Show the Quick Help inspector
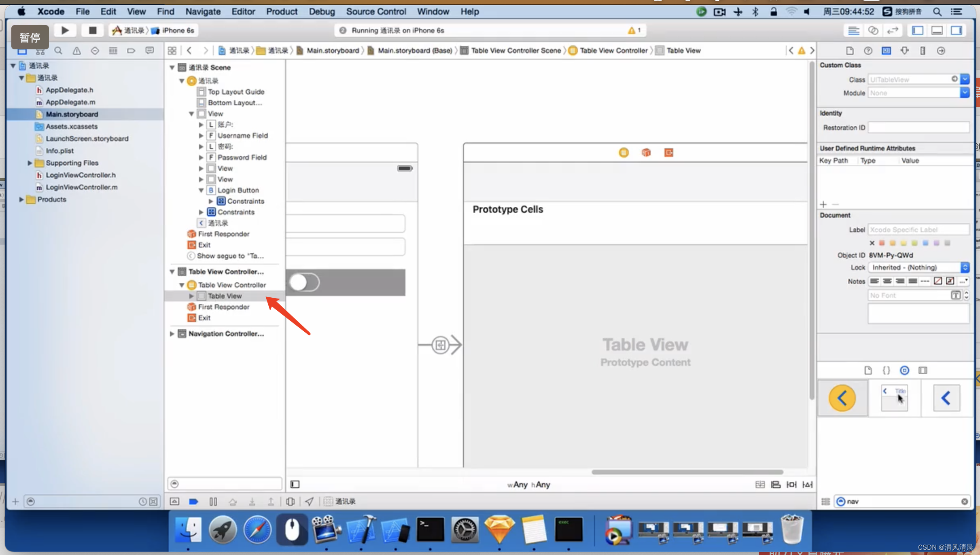Screen dimensions: 980x555 (x=868, y=51)
